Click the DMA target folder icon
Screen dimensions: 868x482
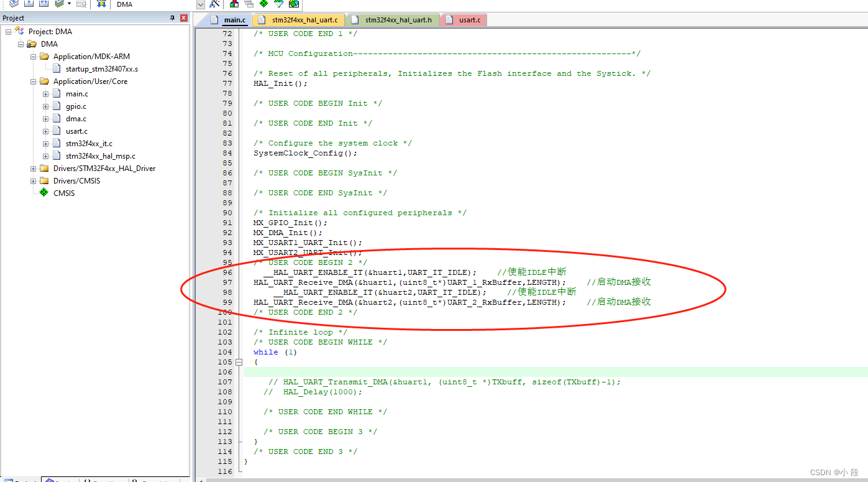(x=32, y=44)
